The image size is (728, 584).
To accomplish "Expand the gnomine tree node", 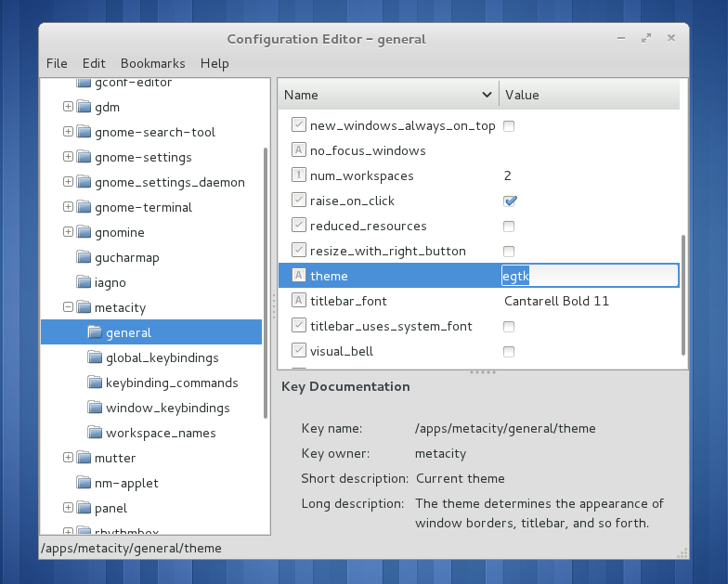I will click(68, 232).
